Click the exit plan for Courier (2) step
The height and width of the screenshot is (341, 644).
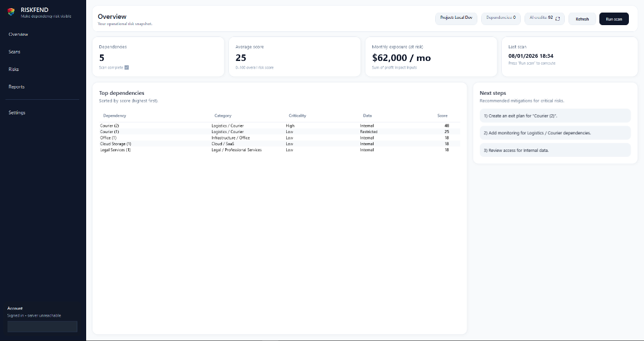click(x=555, y=116)
